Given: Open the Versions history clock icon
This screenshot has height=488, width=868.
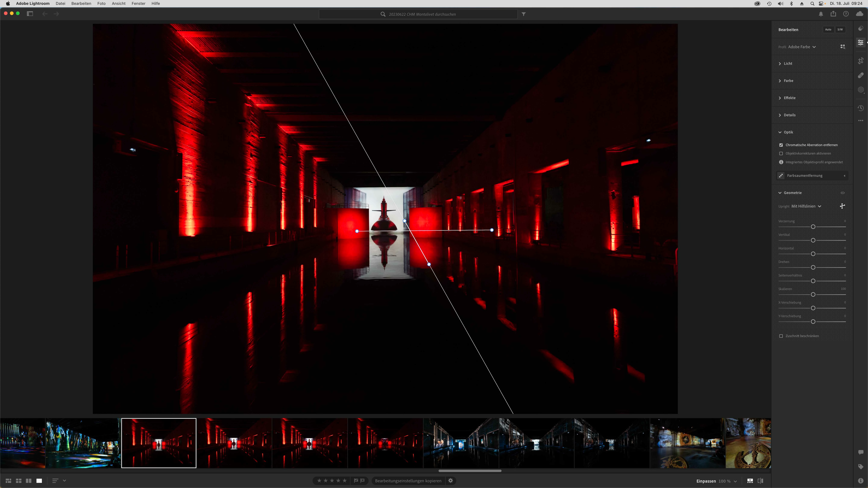Looking at the screenshot, I should pos(861,108).
